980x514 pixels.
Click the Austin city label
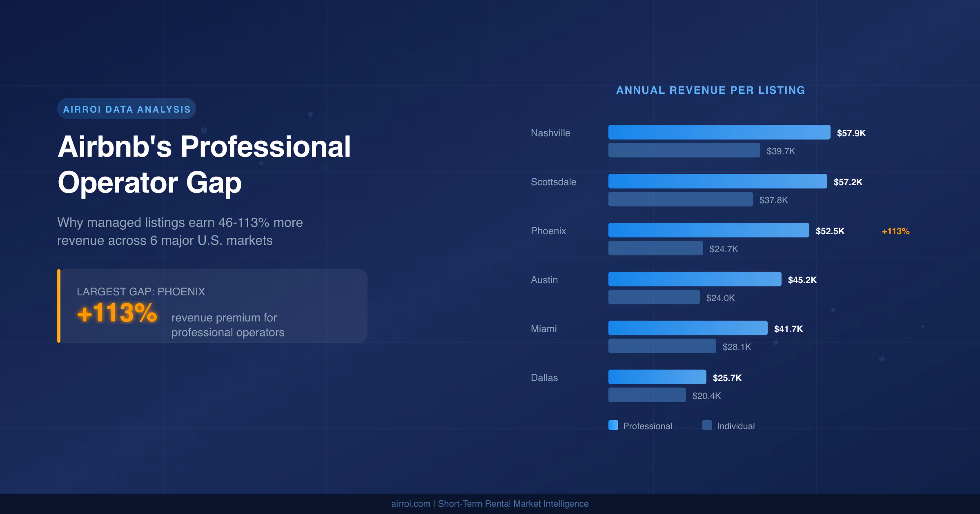(544, 280)
